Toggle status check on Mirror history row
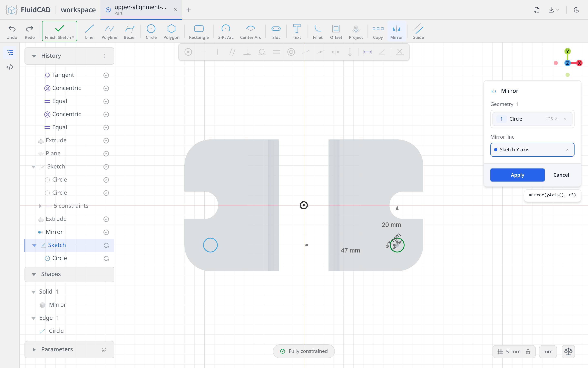 click(106, 232)
